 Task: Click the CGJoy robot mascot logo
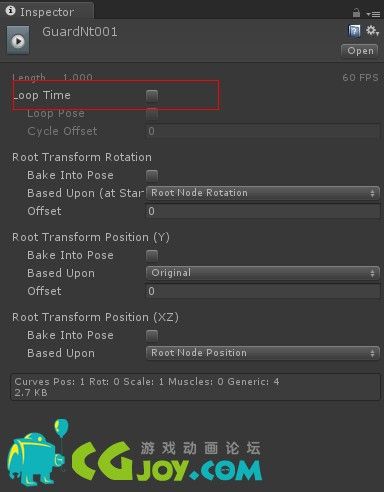click(38, 454)
